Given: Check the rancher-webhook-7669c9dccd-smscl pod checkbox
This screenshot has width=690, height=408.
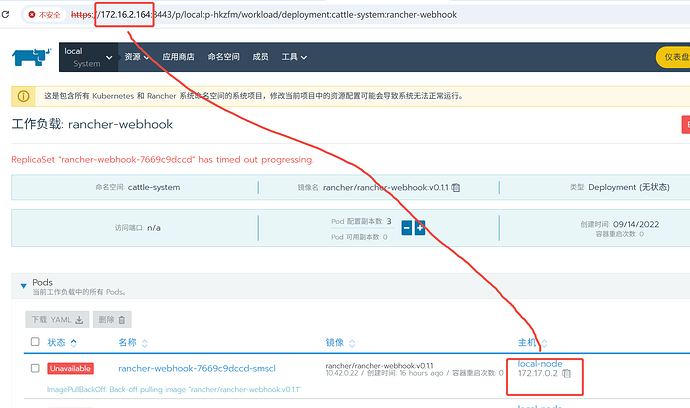Looking at the screenshot, I should point(35,368).
